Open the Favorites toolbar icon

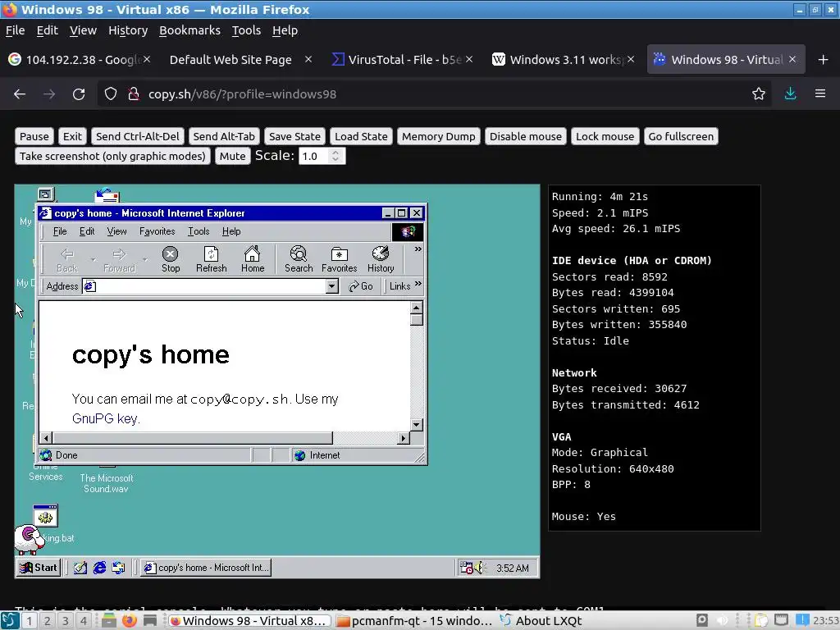[339, 259]
